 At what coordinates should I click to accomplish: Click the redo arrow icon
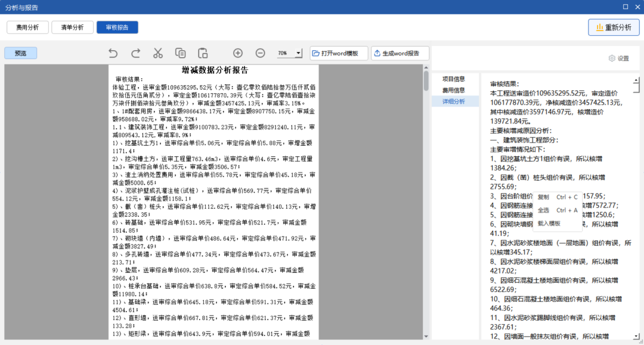(135, 53)
